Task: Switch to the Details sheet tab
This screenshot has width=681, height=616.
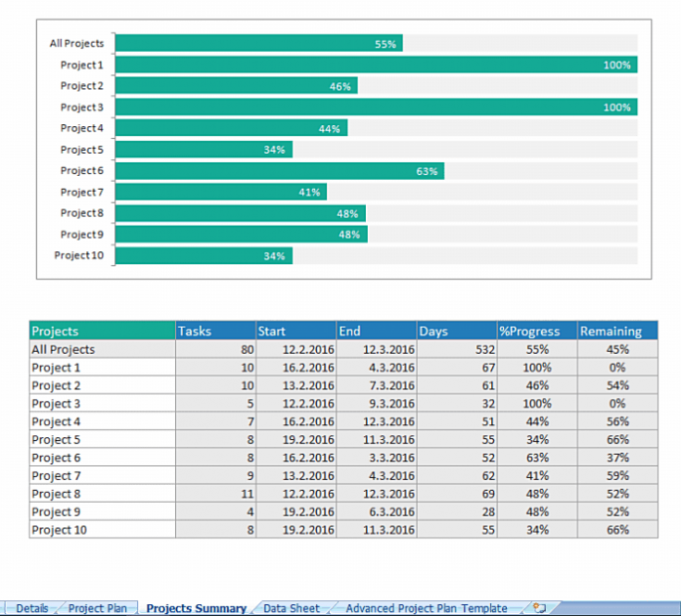Action: [31, 608]
